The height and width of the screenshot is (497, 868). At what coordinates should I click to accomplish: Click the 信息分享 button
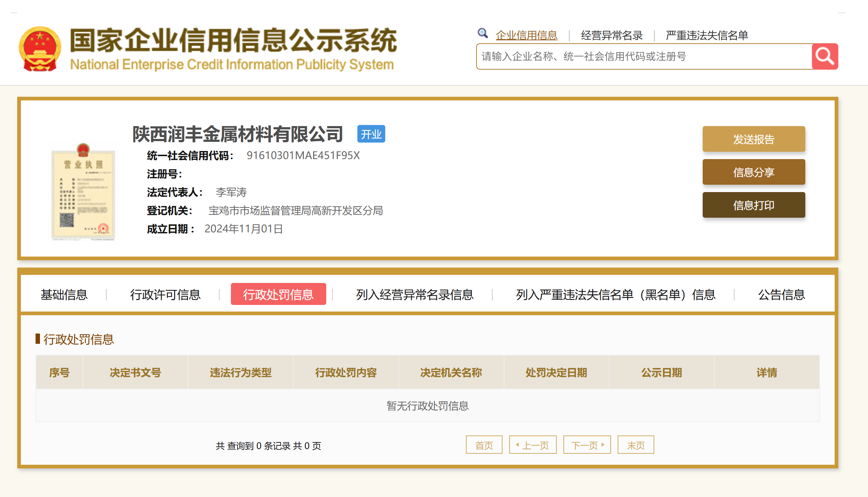pyautogui.click(x=754, y=172)
